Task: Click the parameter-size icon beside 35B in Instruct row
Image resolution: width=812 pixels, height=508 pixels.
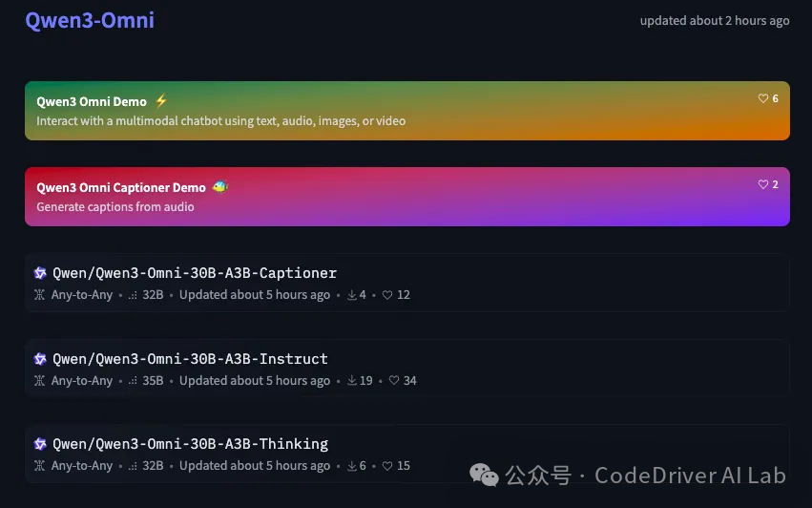Action: coord(133,380)
